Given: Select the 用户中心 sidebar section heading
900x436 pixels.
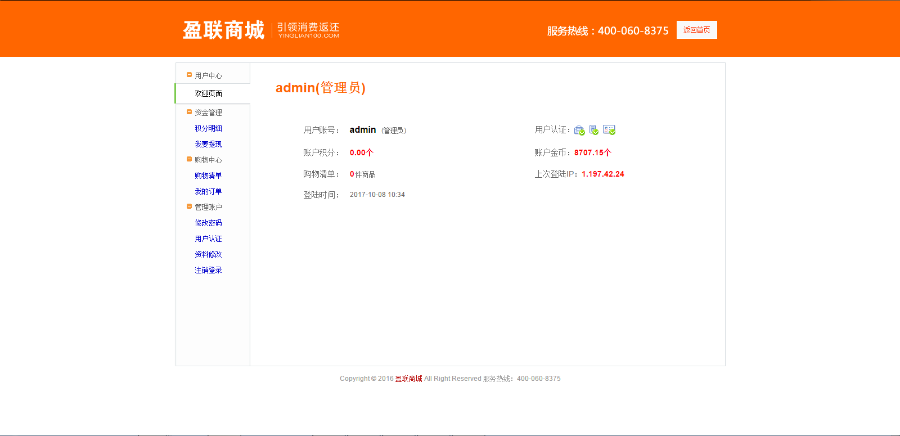Looking at the screenshot, I should pos(208,76).
